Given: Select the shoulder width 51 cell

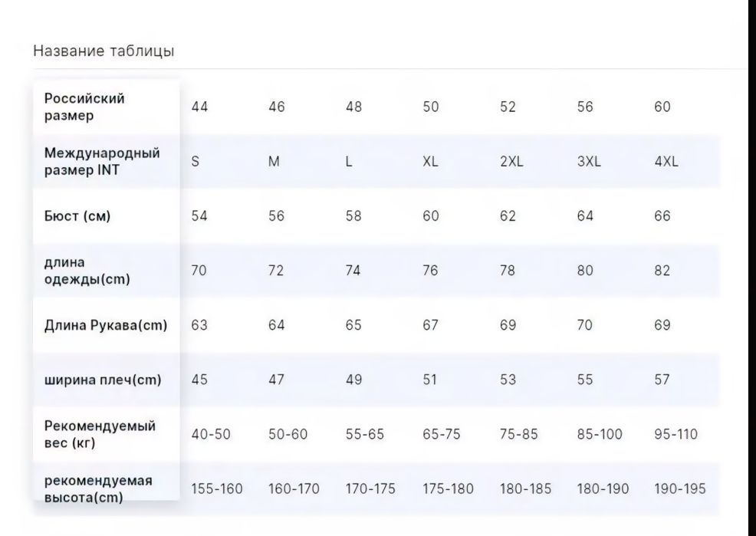Looking at the screenshot, I should [431, 380].
